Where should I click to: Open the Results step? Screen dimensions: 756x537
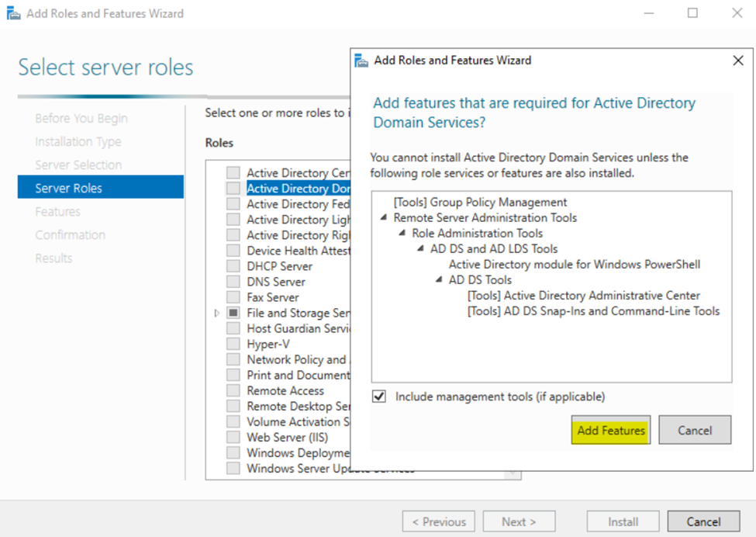click(54, 258)
